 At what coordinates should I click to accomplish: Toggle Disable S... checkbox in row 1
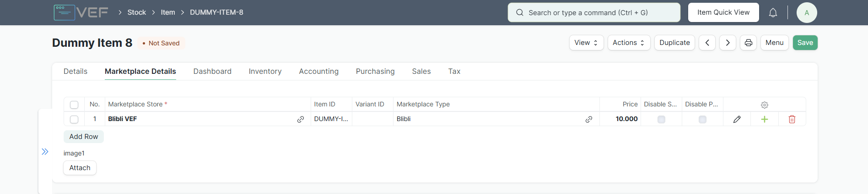point(661,119)
